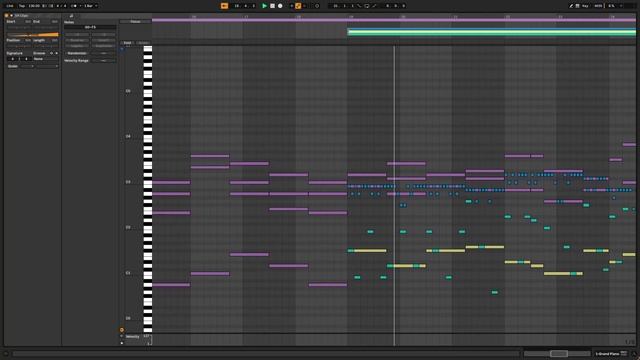Open the Scale root note dropdown
The width and height of the screenshot is (640, 360).
pos(27,66)
